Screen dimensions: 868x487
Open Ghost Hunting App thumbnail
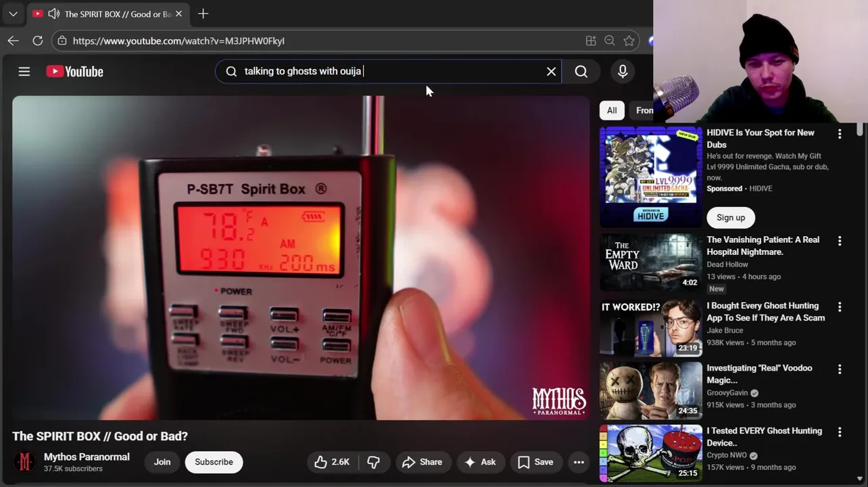pos(651,328)
